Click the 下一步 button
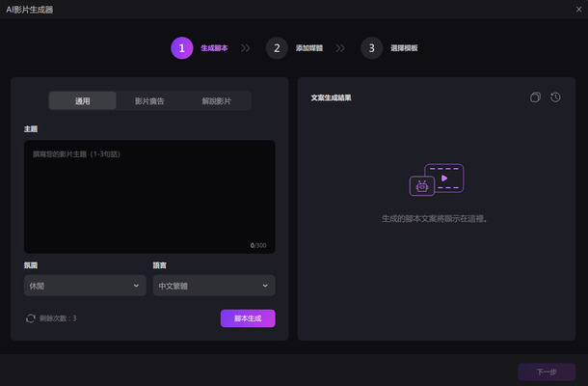This screenshot has height=386, width=588. [547, 372]
